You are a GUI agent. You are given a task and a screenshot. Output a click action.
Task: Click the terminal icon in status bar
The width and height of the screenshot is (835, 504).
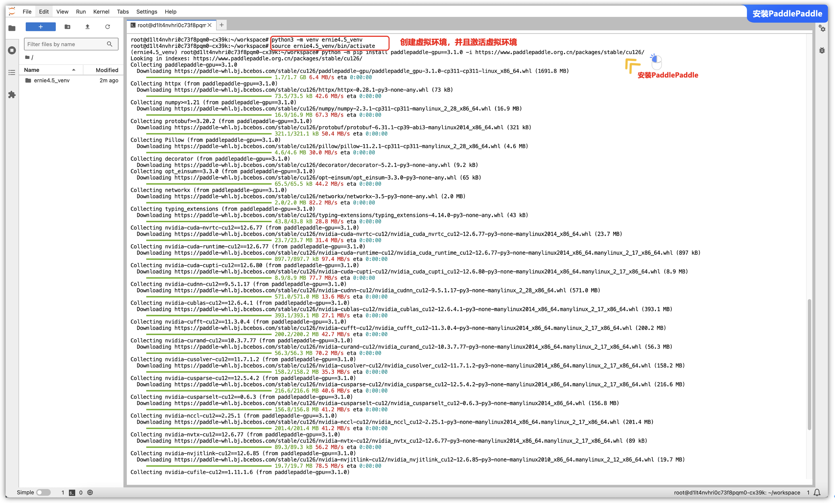[72, 492]
